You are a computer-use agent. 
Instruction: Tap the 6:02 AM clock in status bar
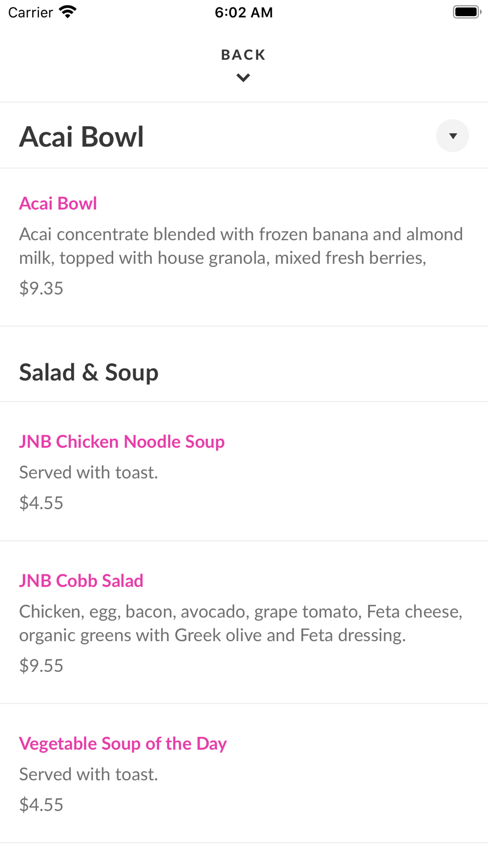click(244, 12)
